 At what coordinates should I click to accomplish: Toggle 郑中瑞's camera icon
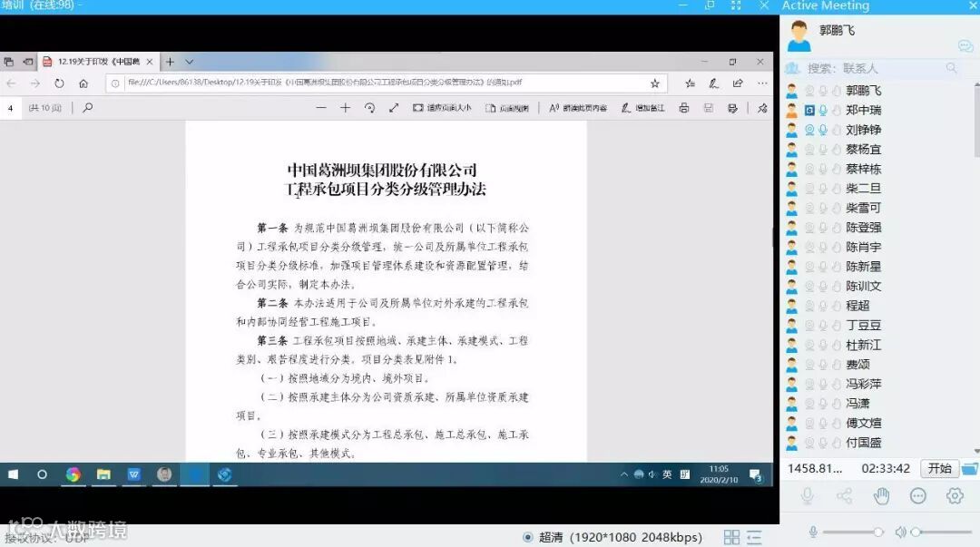tap(809, 111)
